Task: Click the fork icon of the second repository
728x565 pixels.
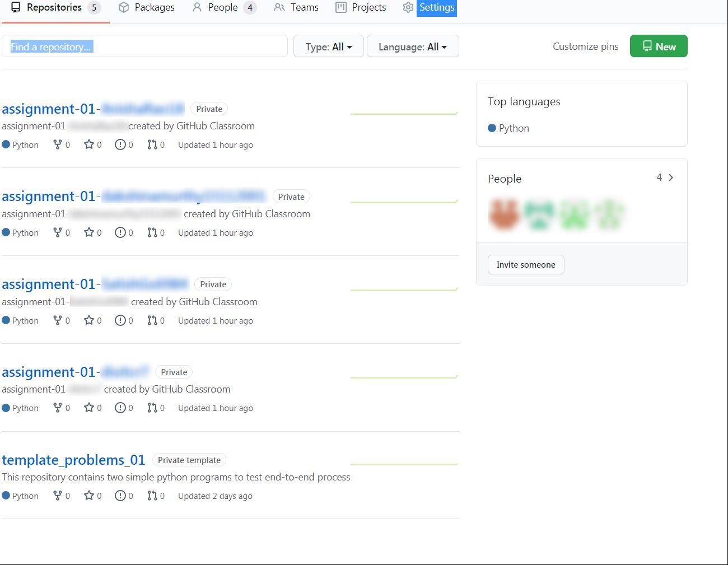Action: coord(57,232)
